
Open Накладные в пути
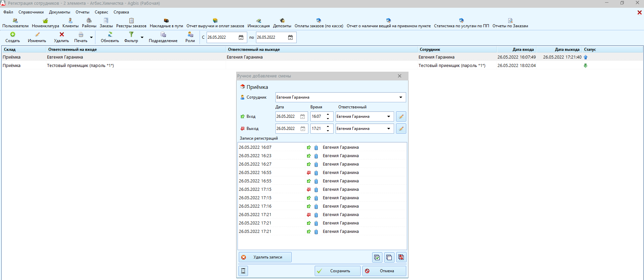166,23
